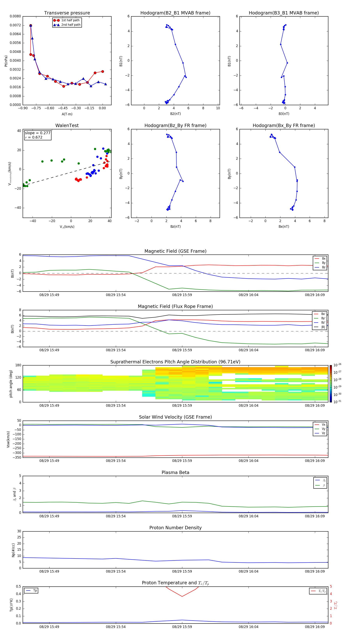Click the Proton Number Density title
Screen dimensions: 351x644
[175, 528]
